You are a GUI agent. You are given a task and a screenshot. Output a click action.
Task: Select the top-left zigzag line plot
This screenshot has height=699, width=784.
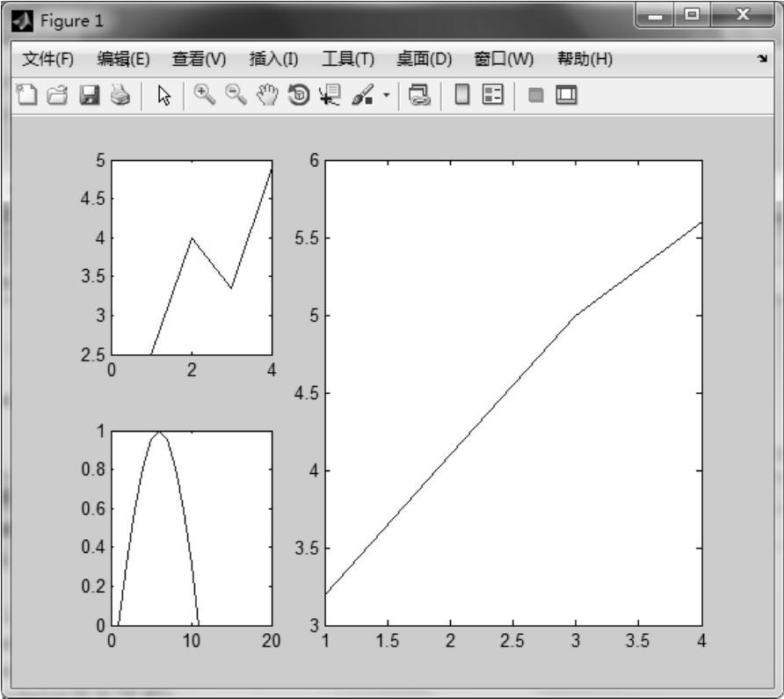coord(192,258)
